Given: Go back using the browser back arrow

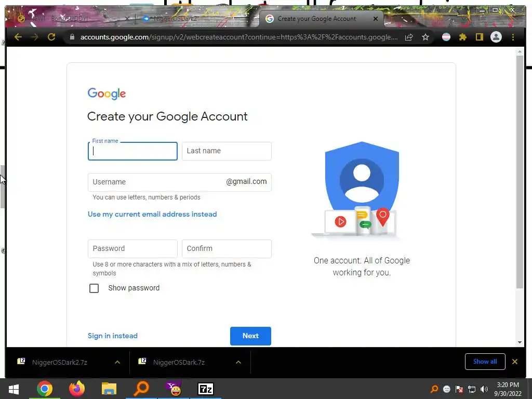Looking at the screenshot, I should pos(18,37).
